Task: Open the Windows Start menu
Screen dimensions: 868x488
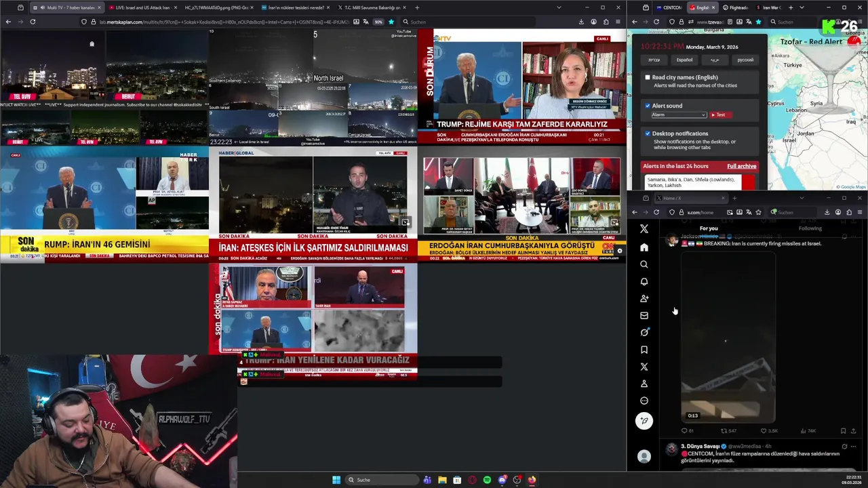Action: point(336,480)
